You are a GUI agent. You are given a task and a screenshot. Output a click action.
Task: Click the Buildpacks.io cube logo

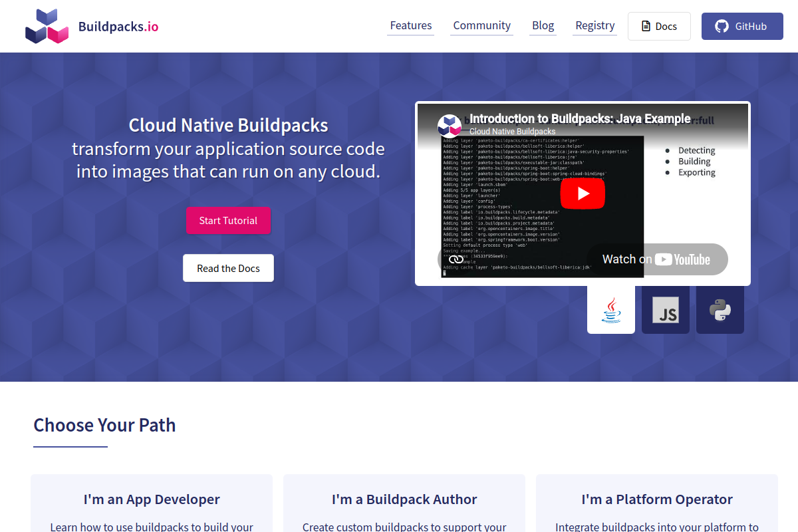point(47,27)
